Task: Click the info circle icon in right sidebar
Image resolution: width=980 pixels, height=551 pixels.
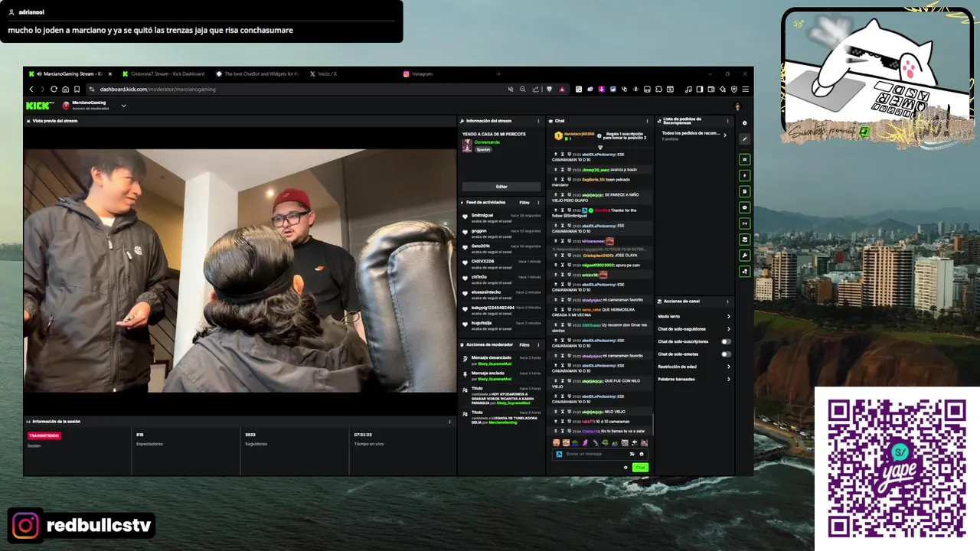Action: [x=745, y=122]
